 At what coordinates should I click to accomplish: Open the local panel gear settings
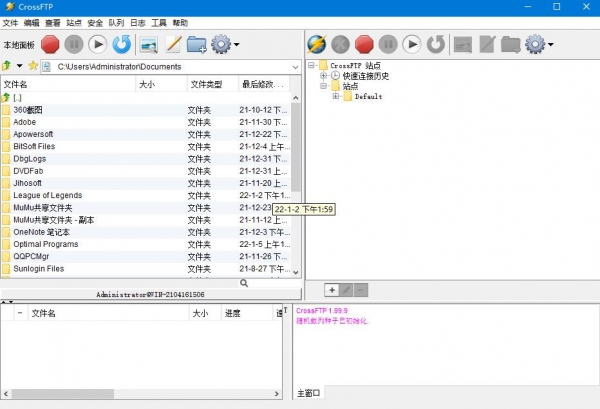coord(221,45)
